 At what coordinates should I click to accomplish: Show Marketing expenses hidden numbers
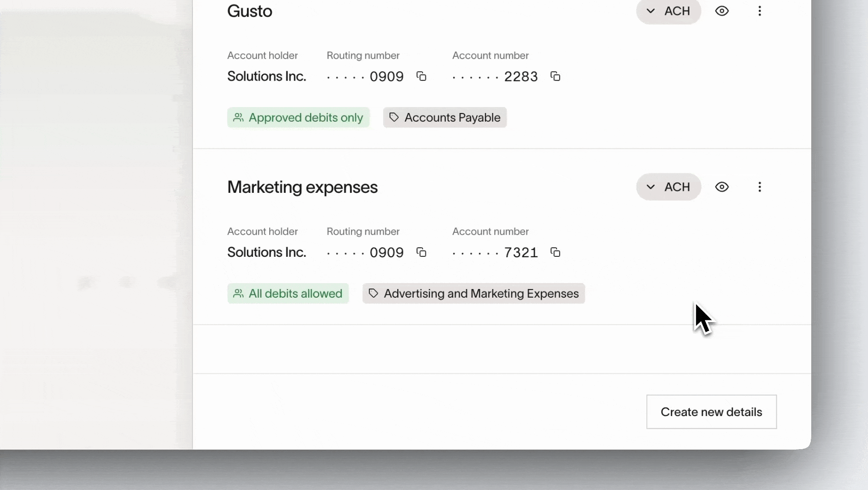click(722, 187)
